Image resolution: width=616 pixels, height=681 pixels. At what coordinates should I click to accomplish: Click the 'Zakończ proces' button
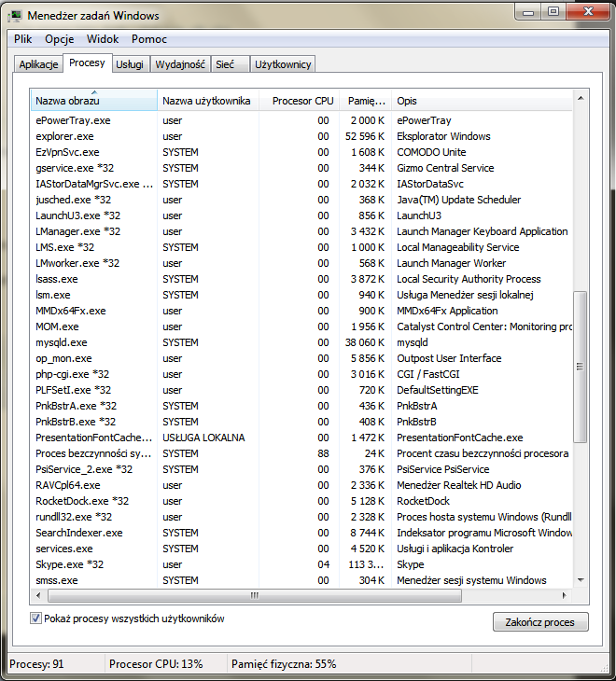coord(540,622)
